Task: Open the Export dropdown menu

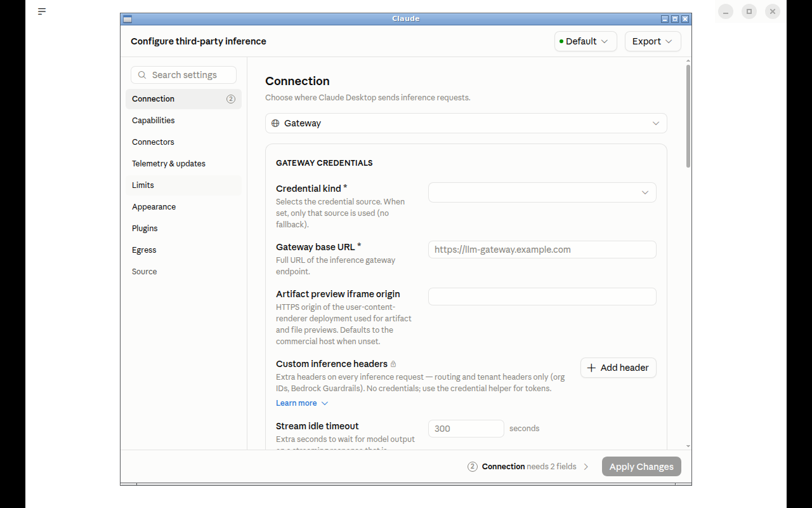Action: point(653,41)
